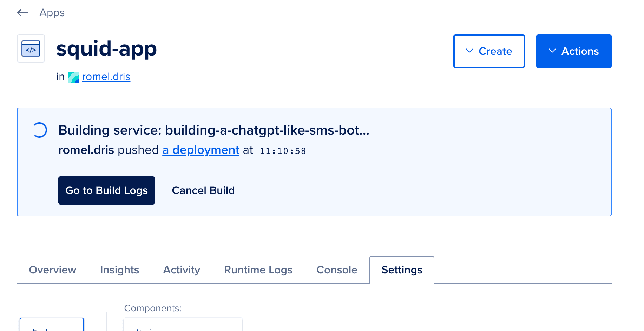Screen dimensions: 644x331
Task: Click the back arrow icon
Action: (22, 13)
